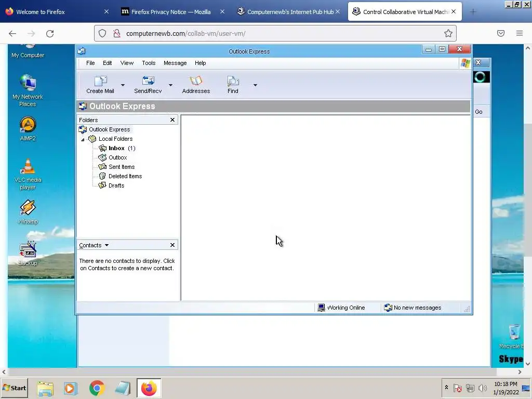Screen dimensions: 532x399
Task: Open the Sent Items folder
Action: [122, 167]
